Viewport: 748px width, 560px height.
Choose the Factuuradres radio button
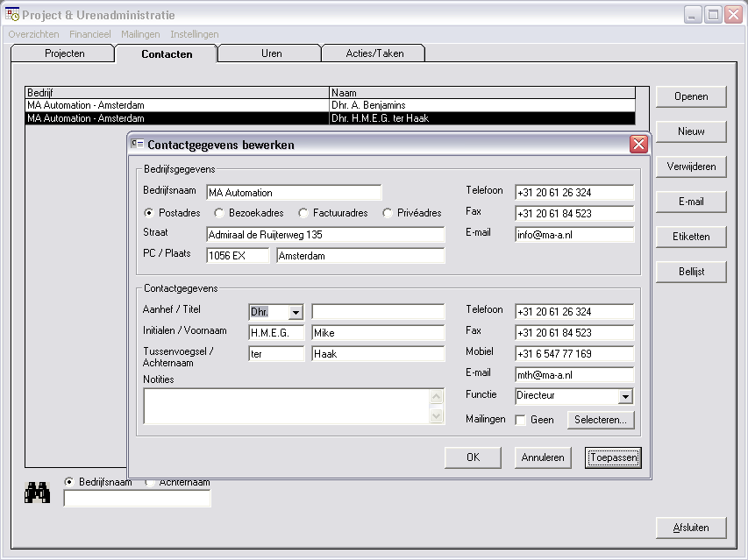coord(303,213)
